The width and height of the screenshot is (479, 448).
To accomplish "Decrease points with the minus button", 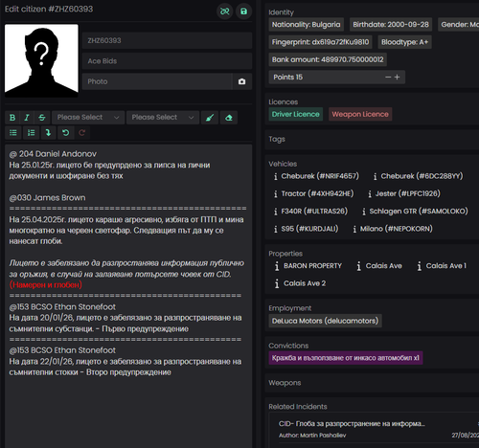I will [388, 78].
